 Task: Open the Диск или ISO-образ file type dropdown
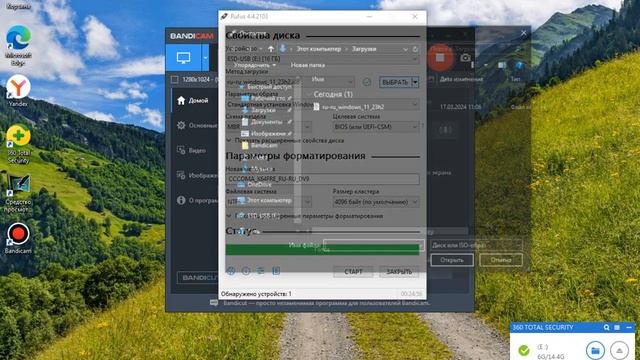[476, 245]
